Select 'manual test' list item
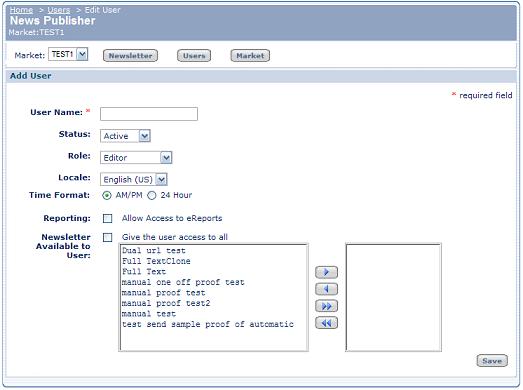Screen dimensions: 523x390 tap(213, 314)
